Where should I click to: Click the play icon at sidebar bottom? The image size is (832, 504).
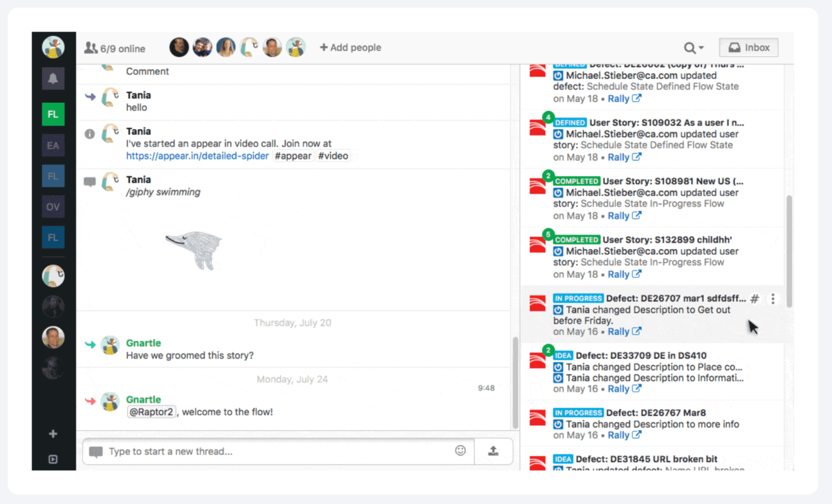coord(53,459)
